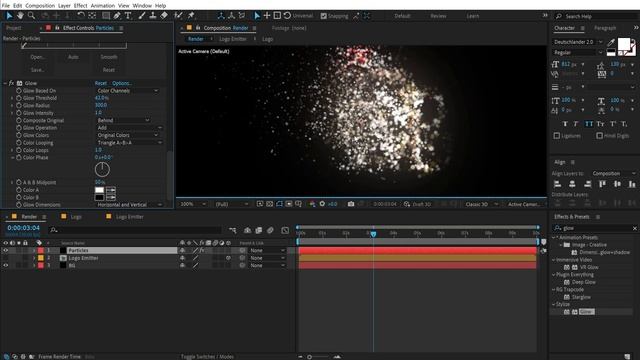The height and width of the screenshot is (360, 640).
Task: Pick font color with Character eyedropper
Action: (611, 42)
